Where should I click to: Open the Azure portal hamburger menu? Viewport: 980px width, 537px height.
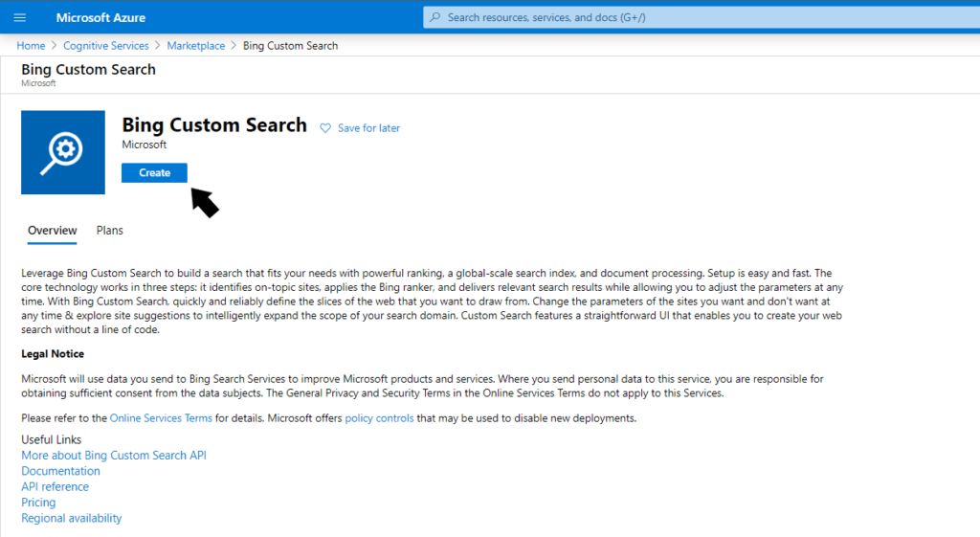click(x=20, y=18)
